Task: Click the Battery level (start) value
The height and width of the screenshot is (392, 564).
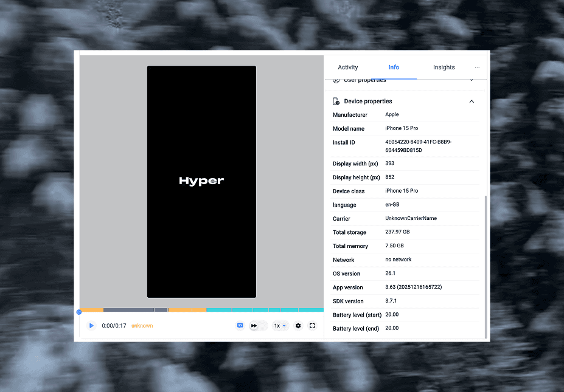Action: click(392, 314)
